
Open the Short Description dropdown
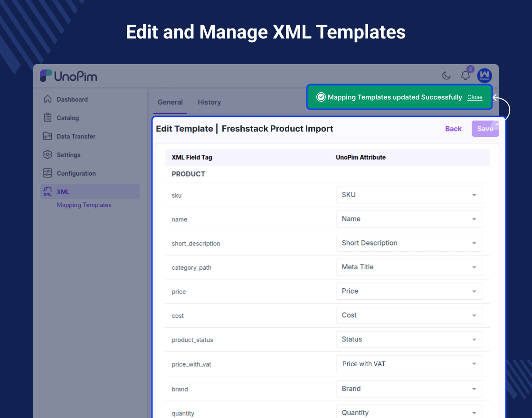point(409,243)
